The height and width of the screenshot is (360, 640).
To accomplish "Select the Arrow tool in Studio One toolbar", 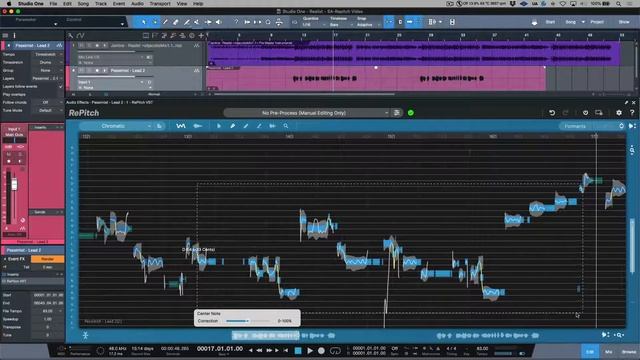I will pyautogui.click(x=143, y=22).
